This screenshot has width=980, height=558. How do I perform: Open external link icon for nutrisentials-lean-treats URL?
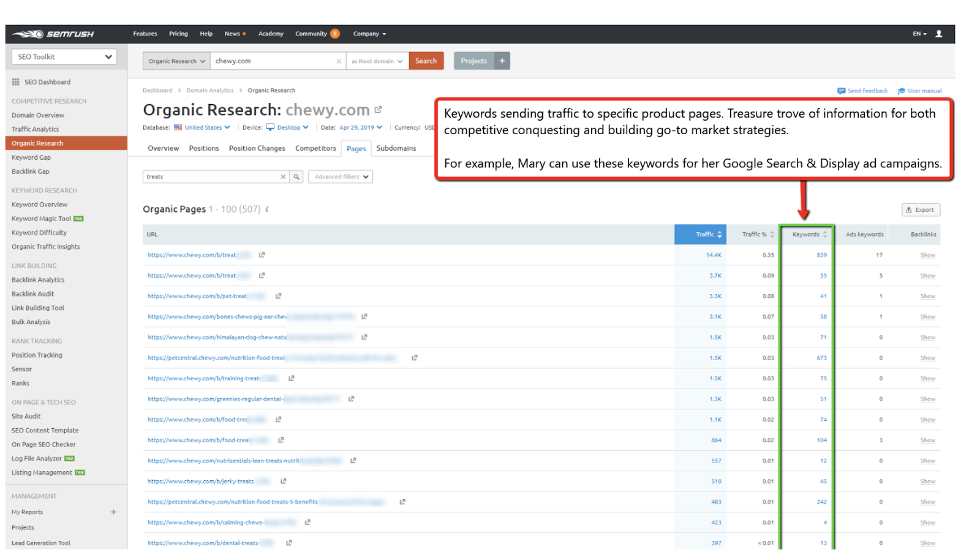click(353, 461)
